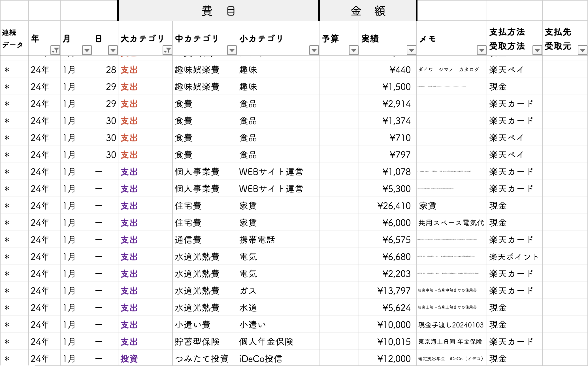Select the ¥5,624 water amount cell
Viewport: 588px width, 366px height.
click(x=388, y=308)
